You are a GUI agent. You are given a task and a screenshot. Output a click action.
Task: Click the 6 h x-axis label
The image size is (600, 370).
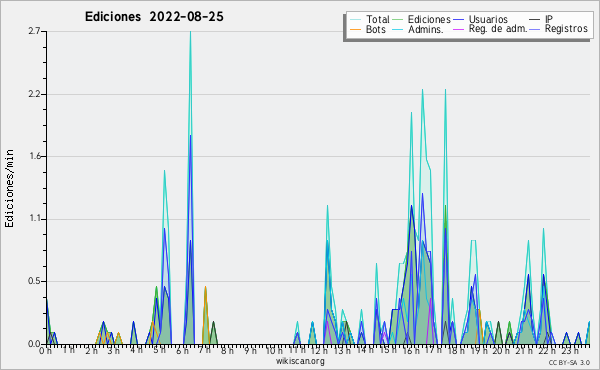point(182,351)
